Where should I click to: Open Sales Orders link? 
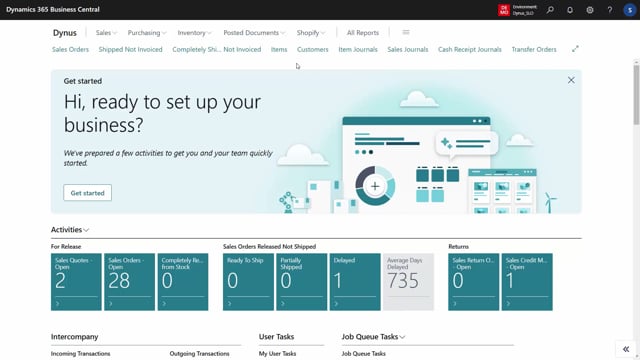point(70,49)
